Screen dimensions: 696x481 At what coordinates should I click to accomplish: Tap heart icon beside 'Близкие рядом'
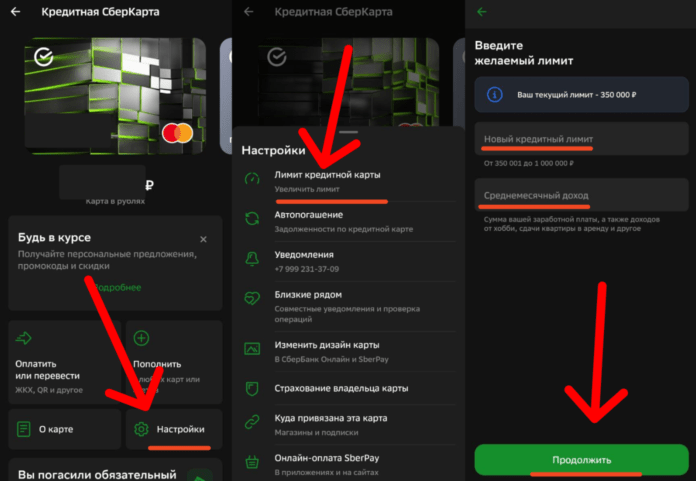coord(252,298)
